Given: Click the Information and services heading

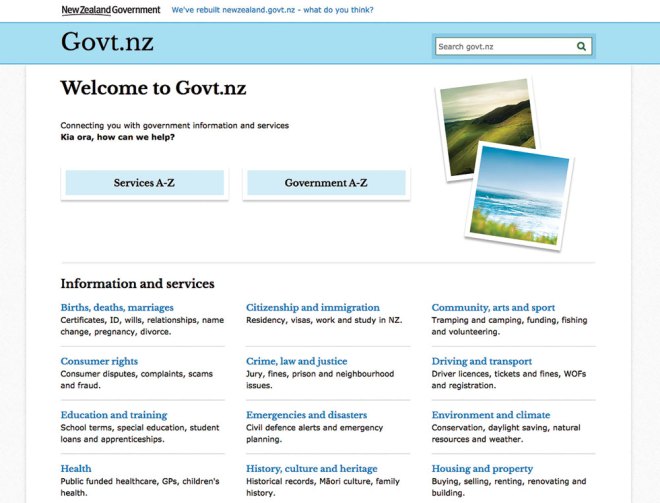Looking at the screenshot, I should (138, 284).
